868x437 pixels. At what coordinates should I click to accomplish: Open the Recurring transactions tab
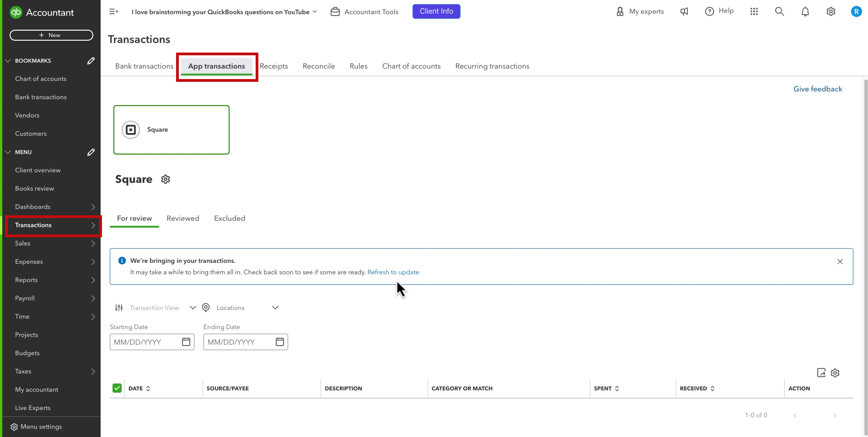tap(492, 66)
